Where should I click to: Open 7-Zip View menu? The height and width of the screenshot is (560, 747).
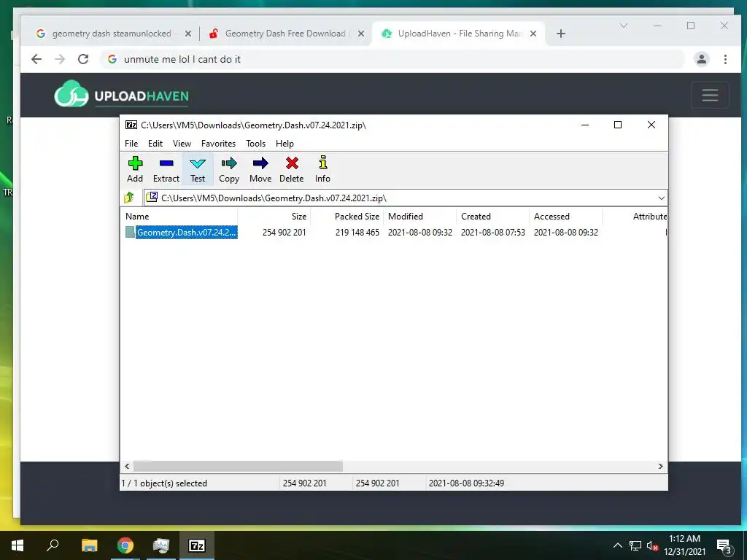point(182,144)
